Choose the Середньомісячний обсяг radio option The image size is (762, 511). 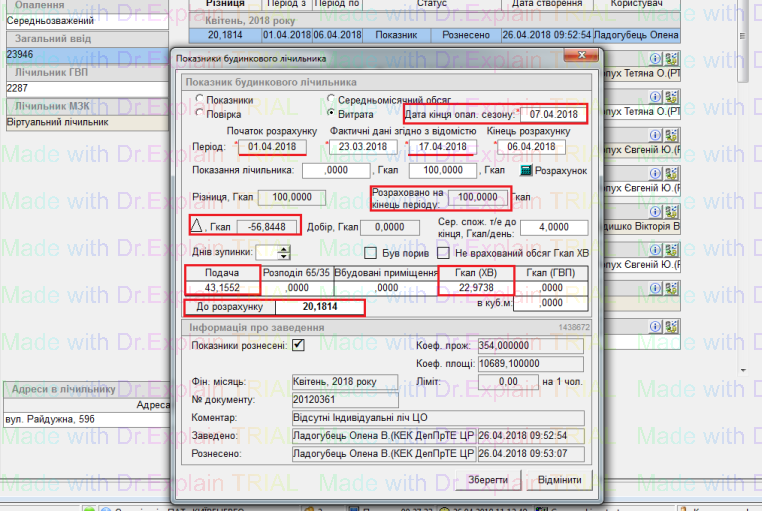332,100
